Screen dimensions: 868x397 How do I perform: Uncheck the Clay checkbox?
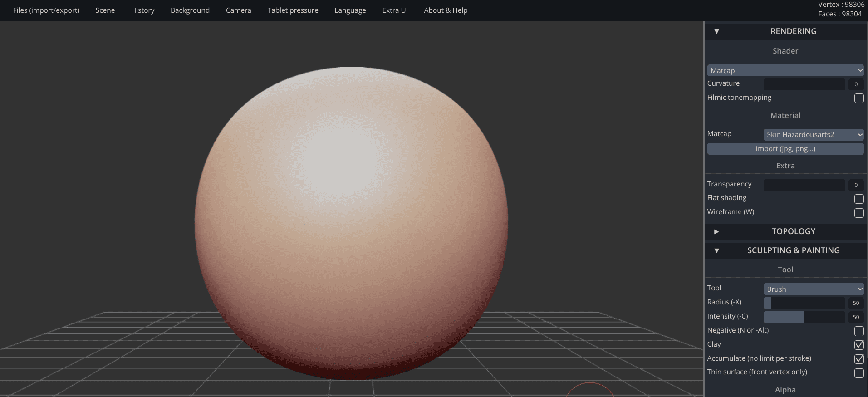(859, 345)
